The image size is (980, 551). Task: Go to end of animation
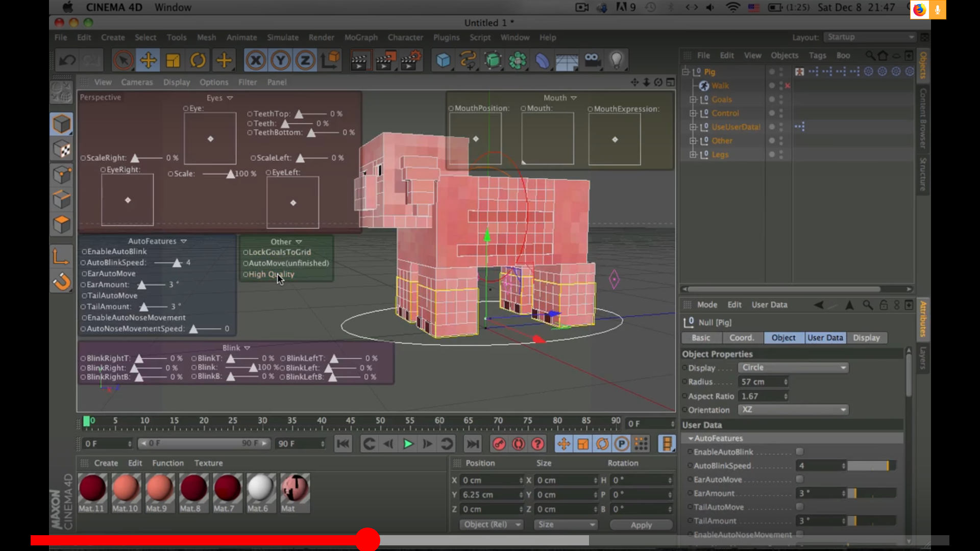click(x=473, y=444)
